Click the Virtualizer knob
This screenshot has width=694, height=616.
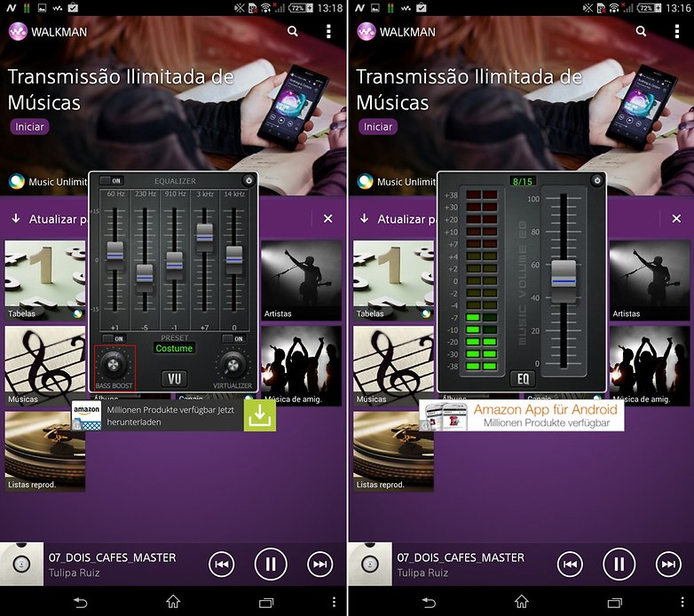(x=233, y=365)
